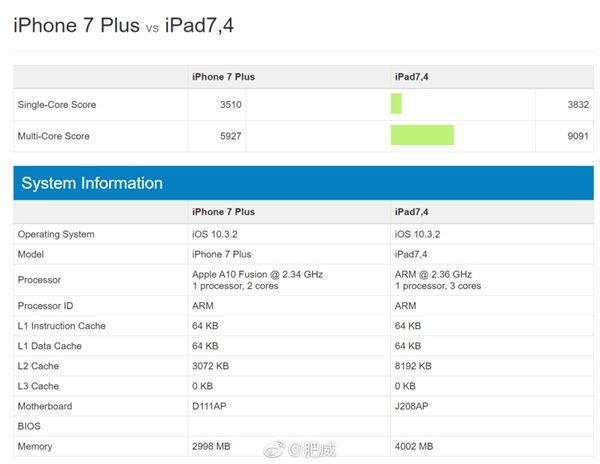The image size is (600, 464).
Task: Click the 'iPhone 7 Plus vs iPad7,4' page title
Action: pyautogui.click(x=123, y=26)
